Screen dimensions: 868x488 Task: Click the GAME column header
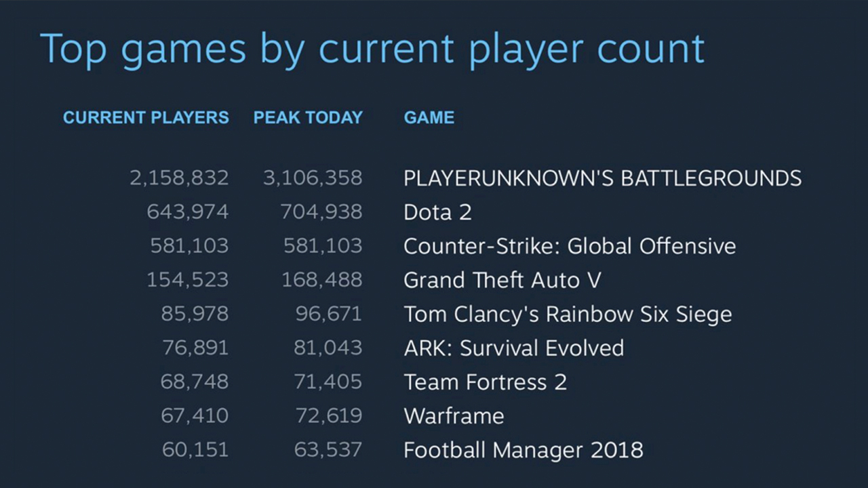coord(429,117)
